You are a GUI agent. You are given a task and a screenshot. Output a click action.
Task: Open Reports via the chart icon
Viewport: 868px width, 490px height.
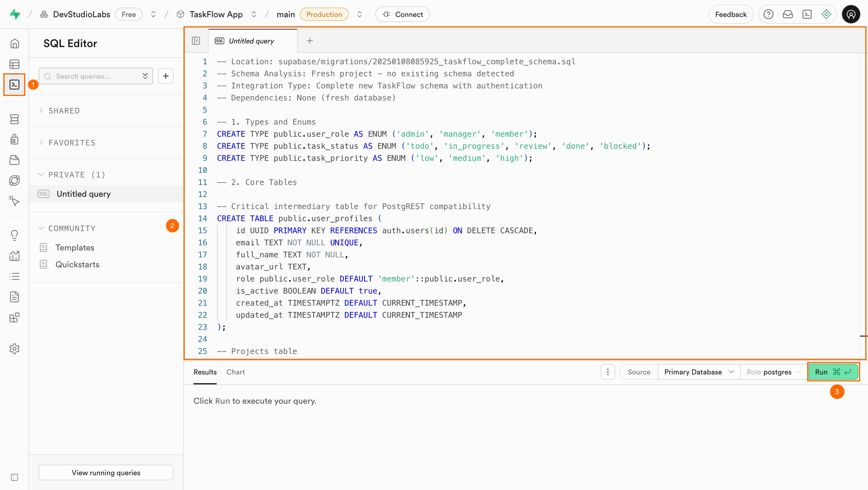14,256
